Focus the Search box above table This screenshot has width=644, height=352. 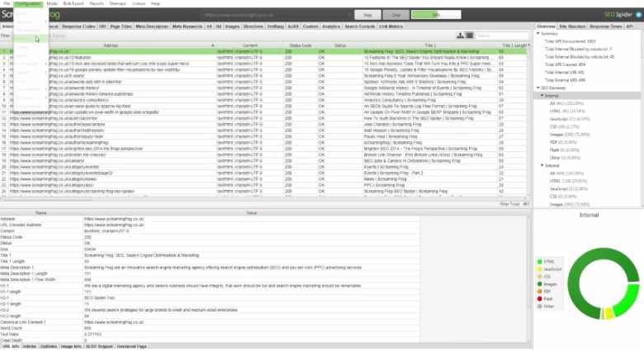[502, 36]
